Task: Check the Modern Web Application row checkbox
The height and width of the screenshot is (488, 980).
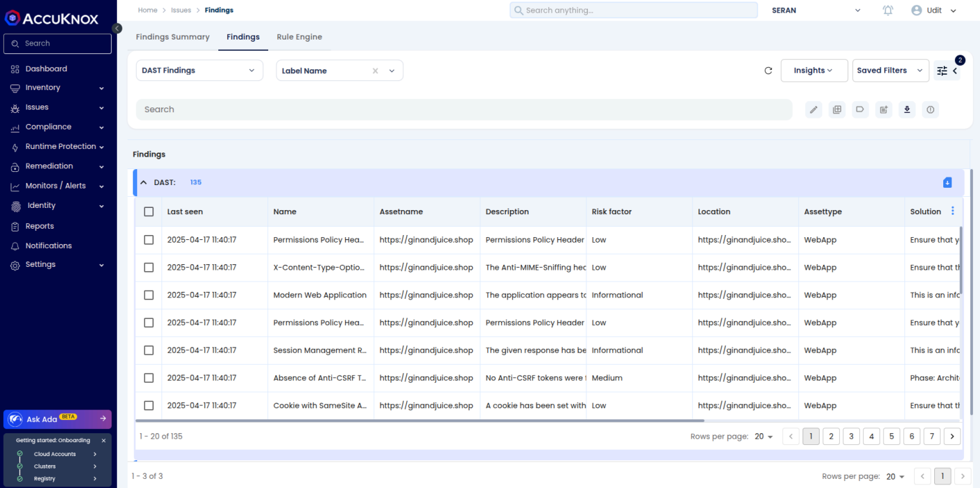Action: 149,295
